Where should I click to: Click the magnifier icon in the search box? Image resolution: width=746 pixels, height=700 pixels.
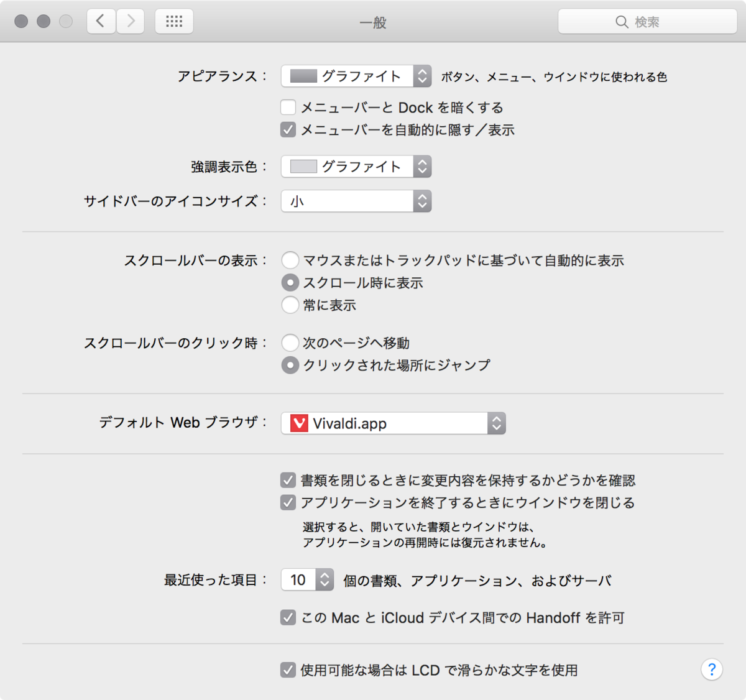622,22
